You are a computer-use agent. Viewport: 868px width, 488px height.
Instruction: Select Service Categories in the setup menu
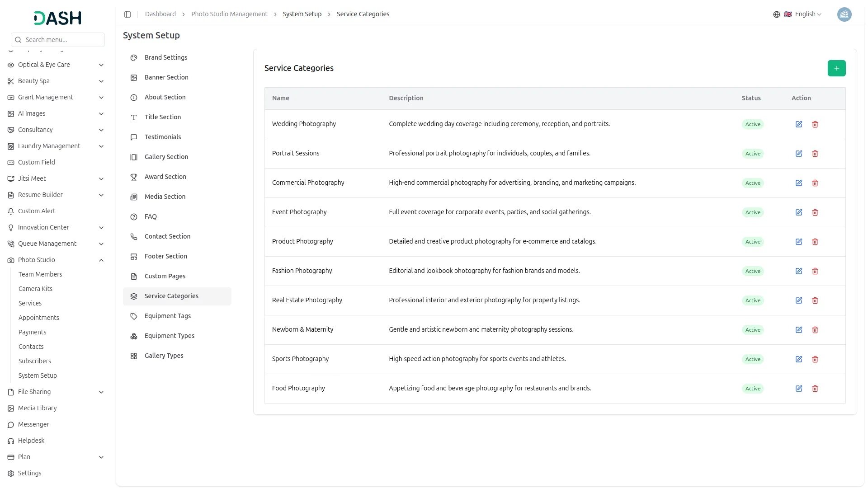coord(171,296)
